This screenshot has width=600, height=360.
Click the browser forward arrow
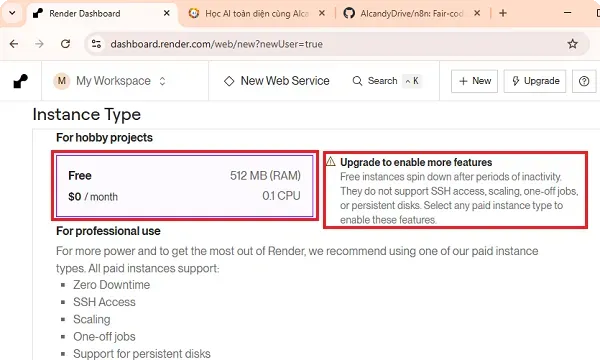coord(39,44)
